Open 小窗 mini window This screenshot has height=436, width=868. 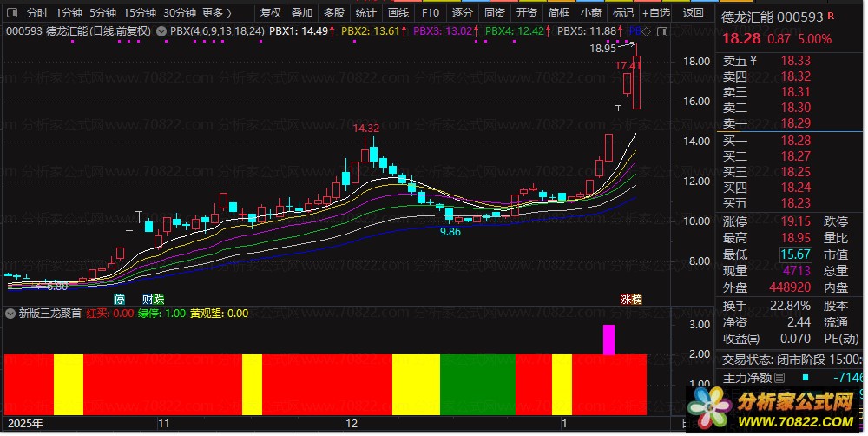pos(590,12)
